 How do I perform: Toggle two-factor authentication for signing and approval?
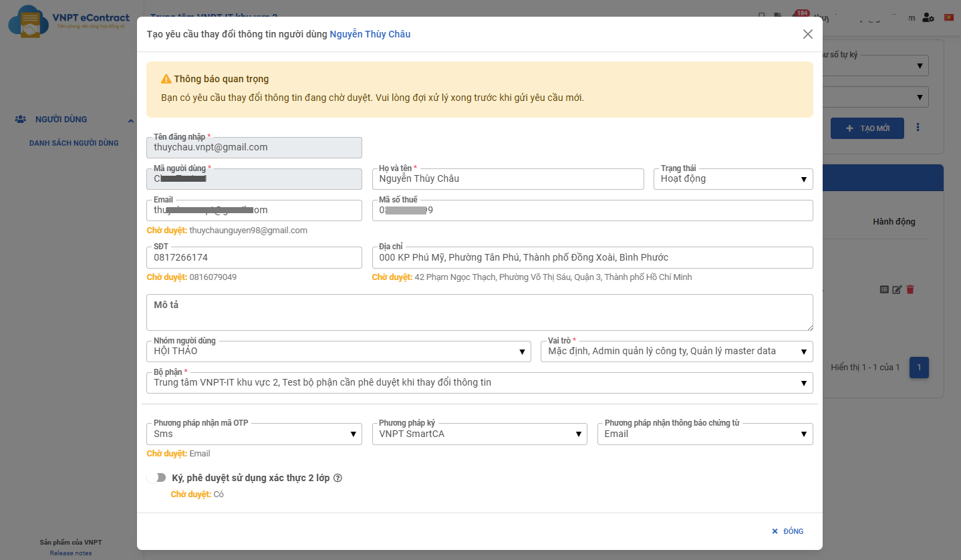[156, 478]
